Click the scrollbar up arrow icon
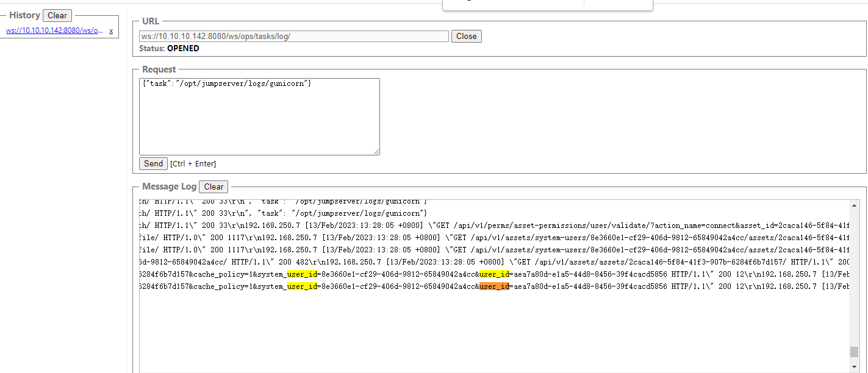Screen dimensions: 868x373 click(x=853, y=205)
